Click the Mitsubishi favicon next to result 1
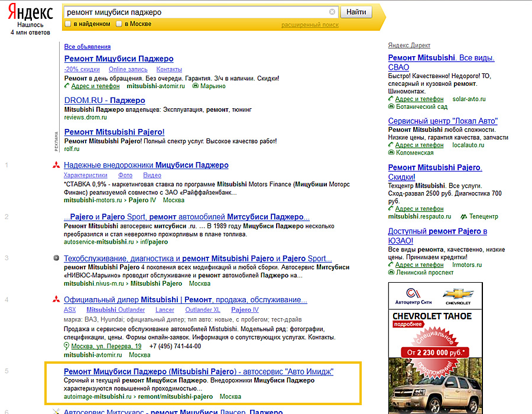This screenshot has height=414, width=532. 56,165
